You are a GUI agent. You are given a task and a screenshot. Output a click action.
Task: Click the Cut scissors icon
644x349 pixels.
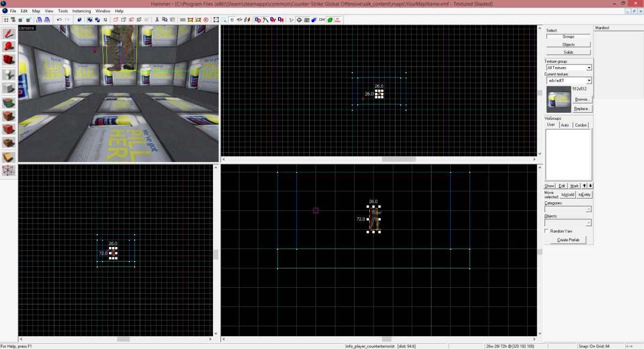pyautogui.click(x=157, y=19)
